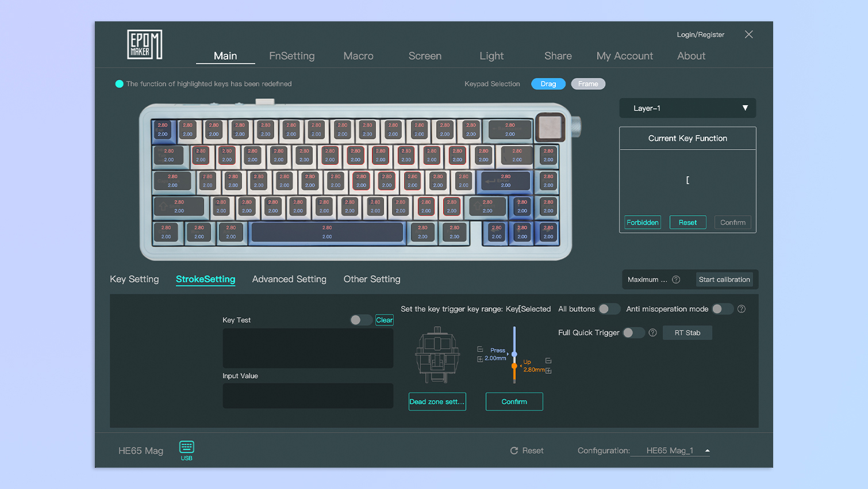Open help icon next to Anti misoperation mode

click(742, 309)
